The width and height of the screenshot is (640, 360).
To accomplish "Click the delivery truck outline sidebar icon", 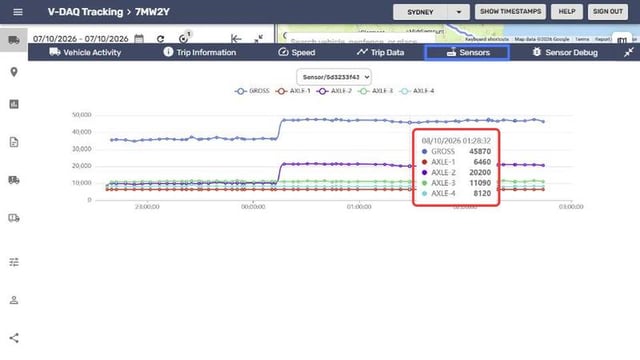I will [14, 218].
